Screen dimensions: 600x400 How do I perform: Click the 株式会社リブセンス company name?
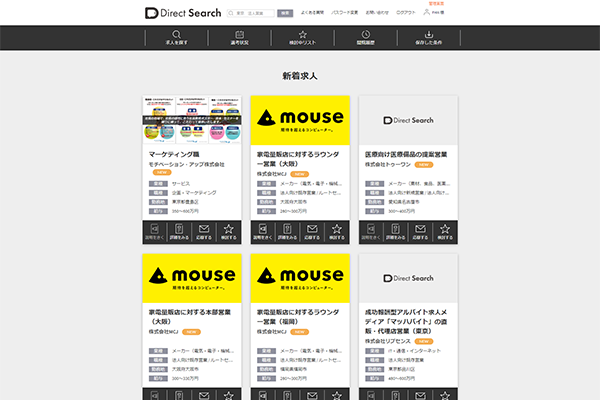click(x=388, y=341)
